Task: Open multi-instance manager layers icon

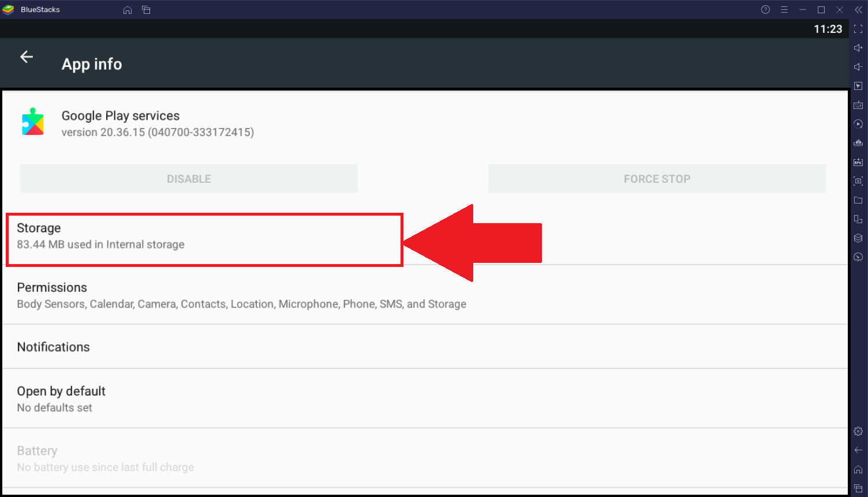Action: click(x=858, y=238)
